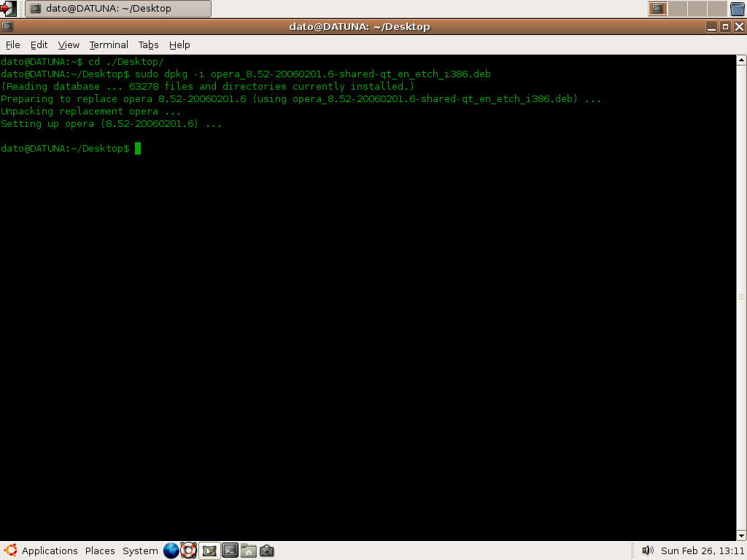Click the 'cd ./Desktop/' command line
This screenshot has width=747, height=560.
82,62
